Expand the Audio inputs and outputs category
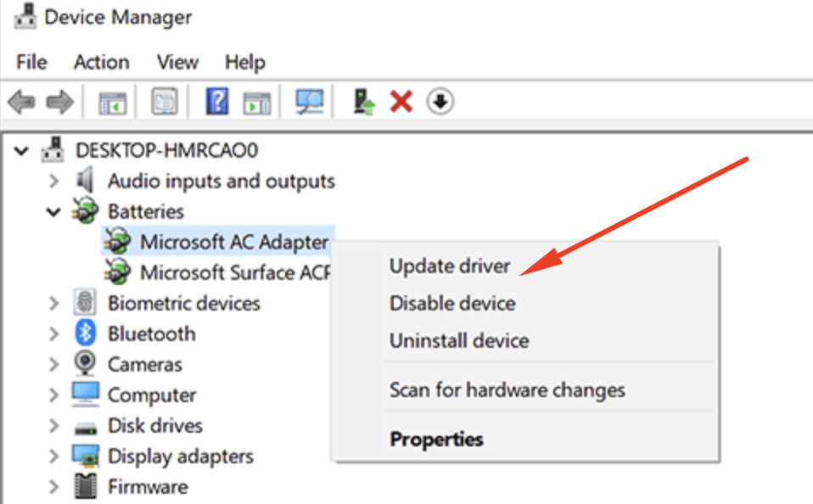Image resolution: width=813 pixels, height=504 pixels. click(x=54, y=181)
